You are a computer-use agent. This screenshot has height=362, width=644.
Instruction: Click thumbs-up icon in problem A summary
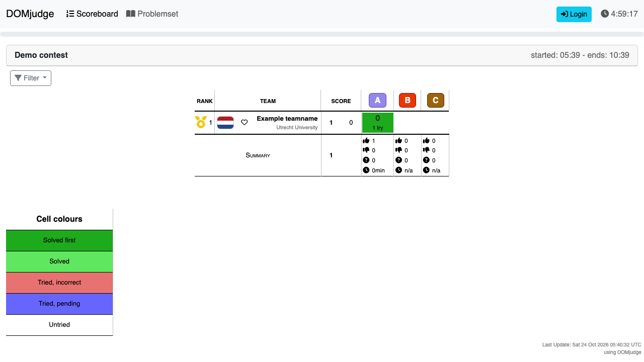coord(366,141)
